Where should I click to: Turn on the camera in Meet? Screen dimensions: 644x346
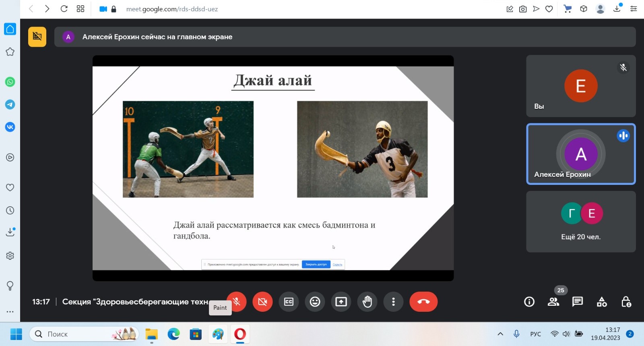(262, 302)
